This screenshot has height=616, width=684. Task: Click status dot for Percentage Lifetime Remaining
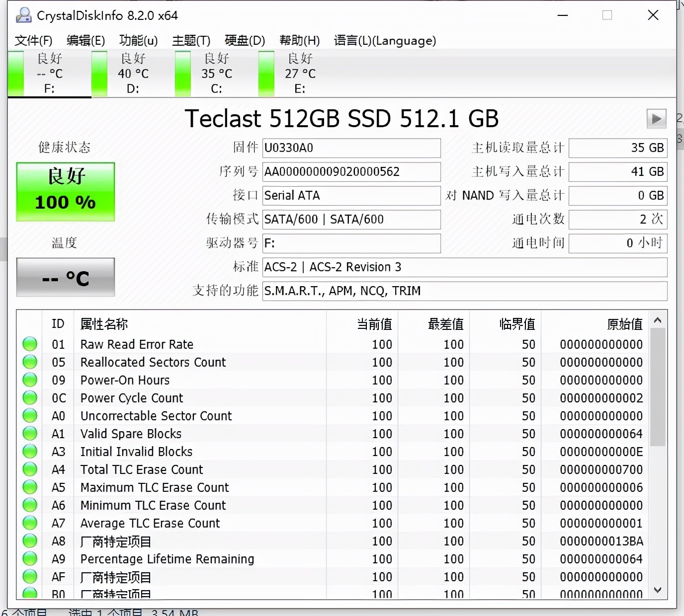[30, 559]
